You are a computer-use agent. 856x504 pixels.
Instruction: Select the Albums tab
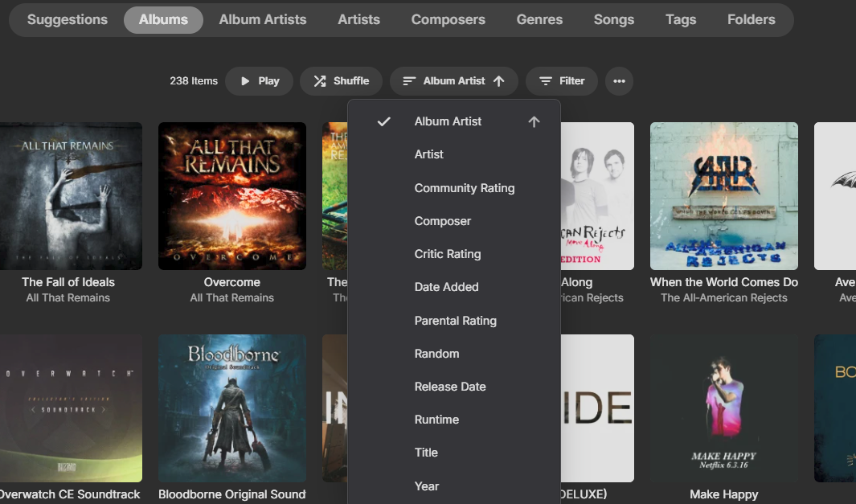click(x=163, y=19)
